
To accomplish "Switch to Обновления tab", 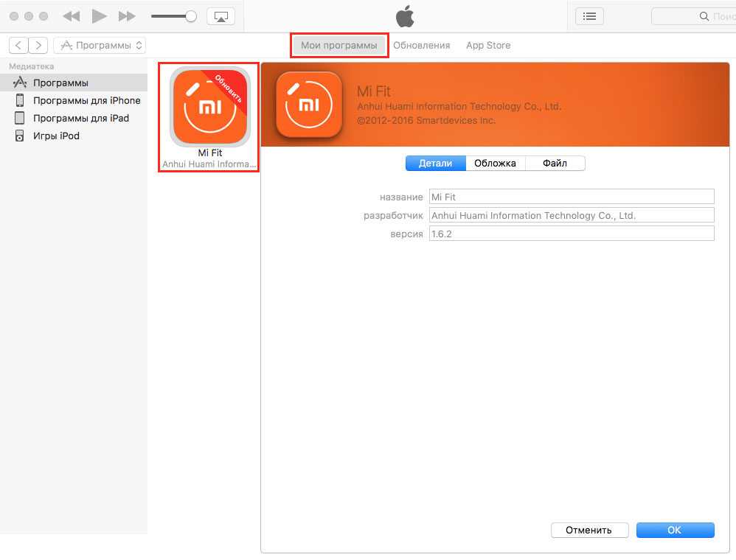I will [x=422, y=46].
